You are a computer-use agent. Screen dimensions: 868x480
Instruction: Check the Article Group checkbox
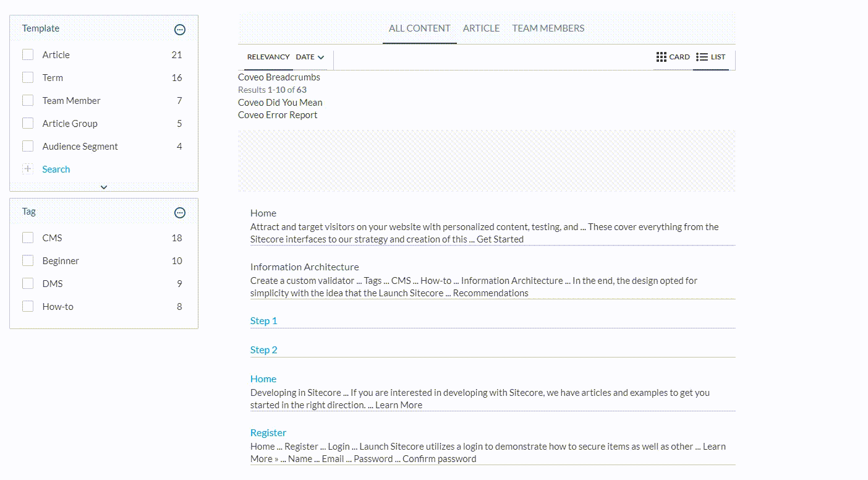(28, 124)
